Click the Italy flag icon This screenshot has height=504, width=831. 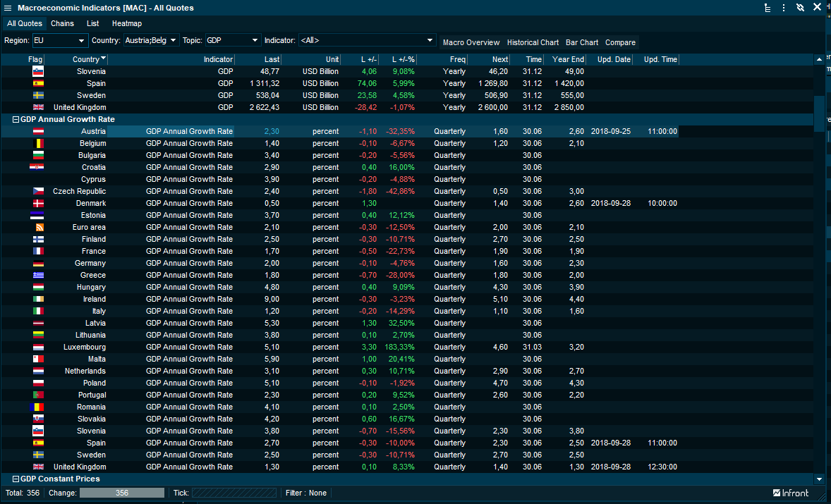(38, 312)
